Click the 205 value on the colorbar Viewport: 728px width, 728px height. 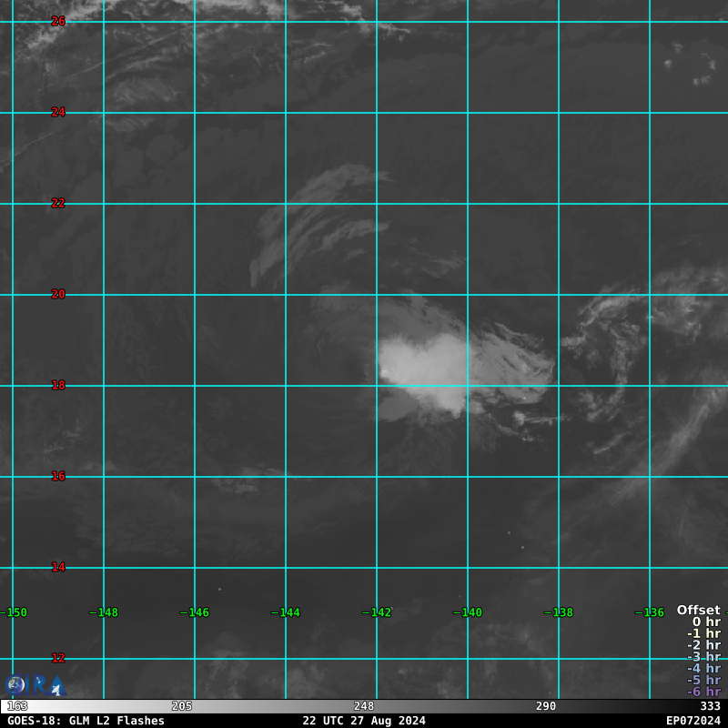182,706
